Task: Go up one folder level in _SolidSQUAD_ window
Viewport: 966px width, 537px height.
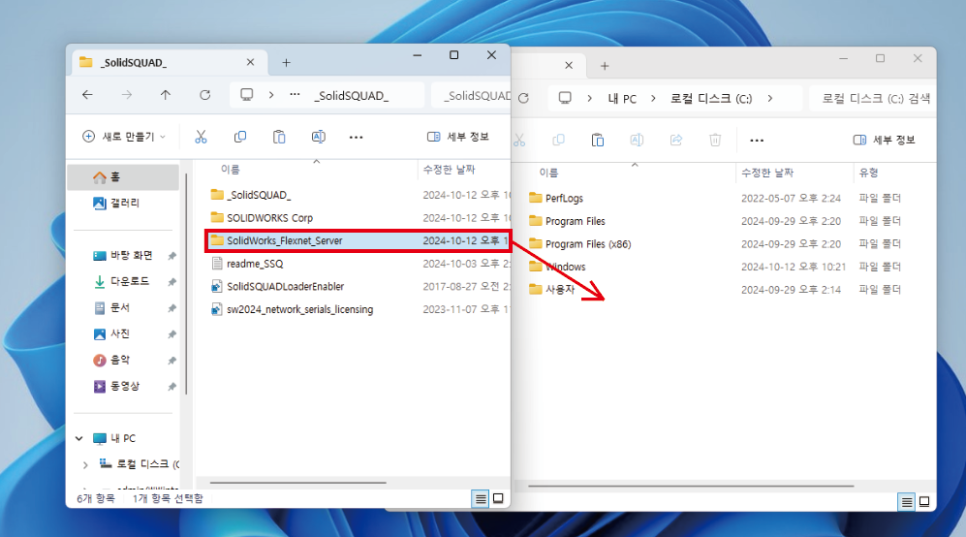Action: pyautogui.click(x=165, y=95)
